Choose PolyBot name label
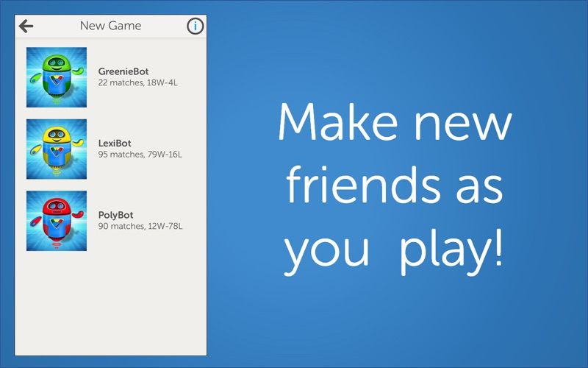Screen dimensions: 588x368 [115, 215]
